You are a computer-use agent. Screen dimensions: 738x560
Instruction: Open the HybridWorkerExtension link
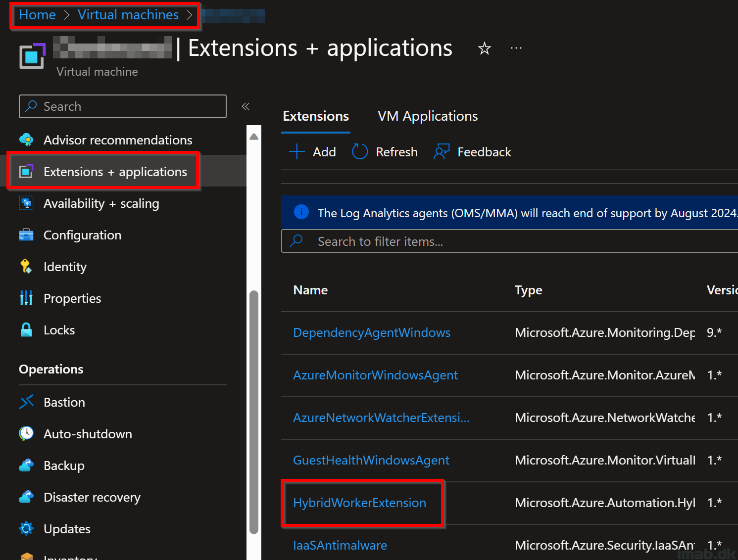(359, 503)
